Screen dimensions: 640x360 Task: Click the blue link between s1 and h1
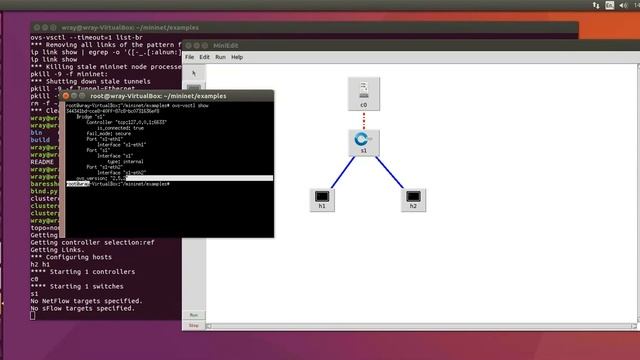pyautogui.click(x=343, y=172)
